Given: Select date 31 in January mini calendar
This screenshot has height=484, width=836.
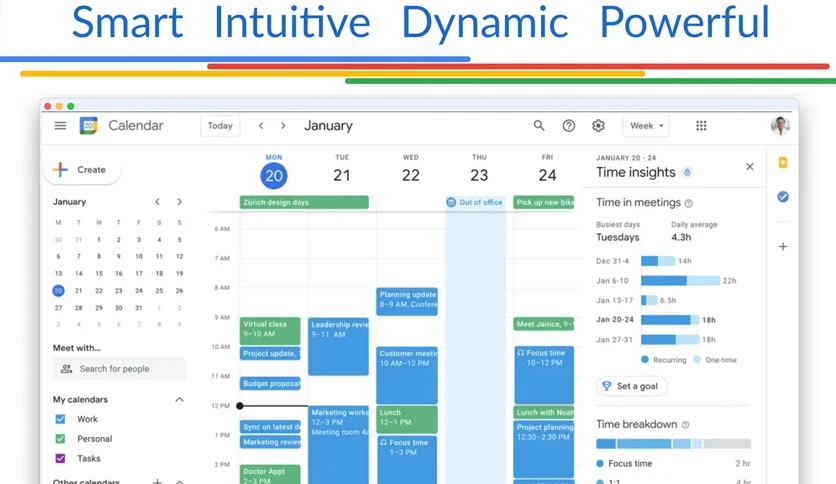Looking at the screenshot, I should [139, 308].
